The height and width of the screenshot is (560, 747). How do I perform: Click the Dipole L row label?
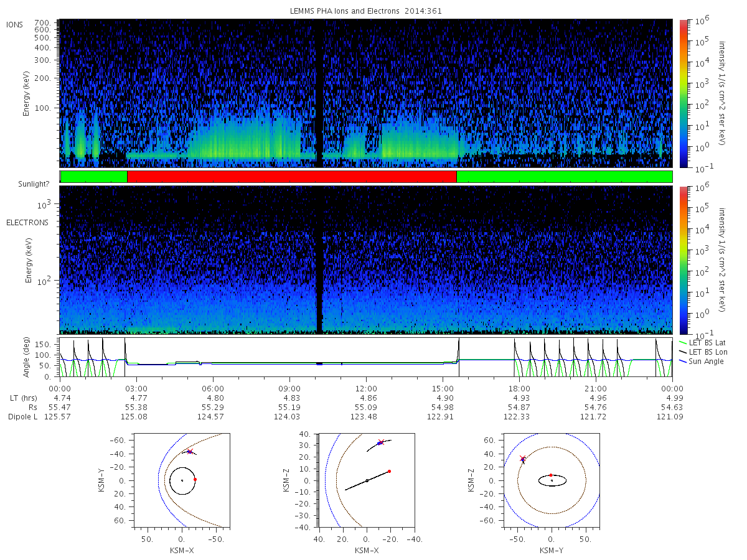(x=22, y=416)
